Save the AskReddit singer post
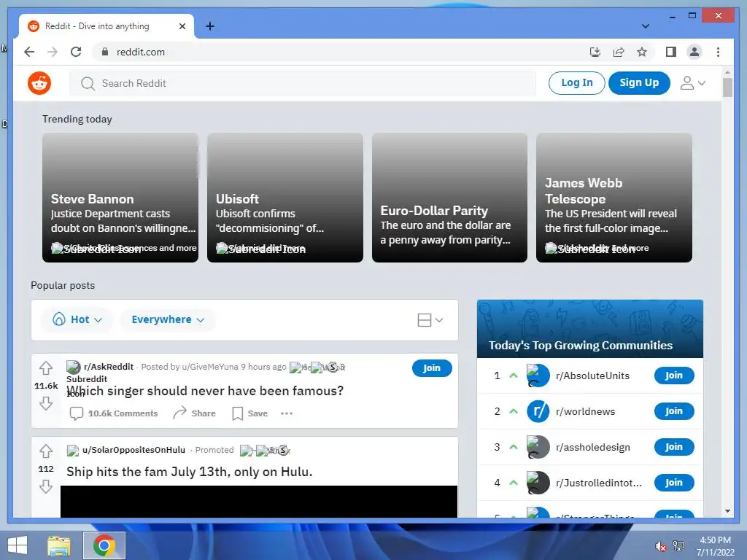 (250, 413)
